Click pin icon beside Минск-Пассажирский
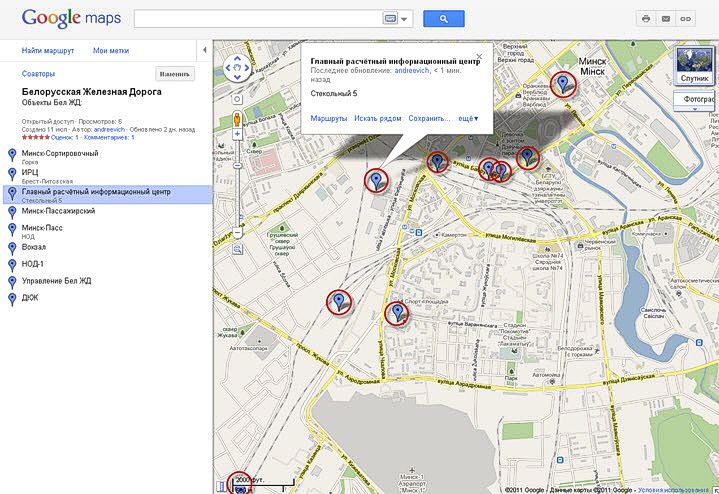This screenshot has height=494, width=719. point(12,213)
